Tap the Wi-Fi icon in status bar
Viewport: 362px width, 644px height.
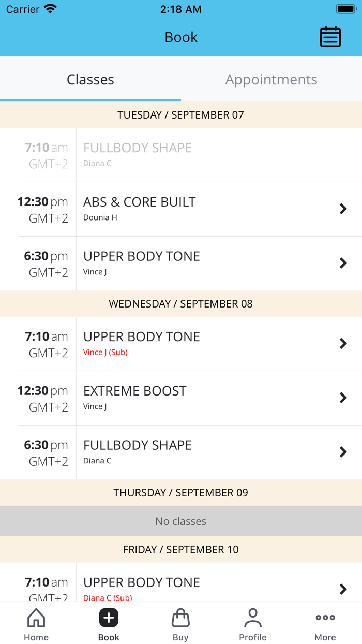[49, 7]
